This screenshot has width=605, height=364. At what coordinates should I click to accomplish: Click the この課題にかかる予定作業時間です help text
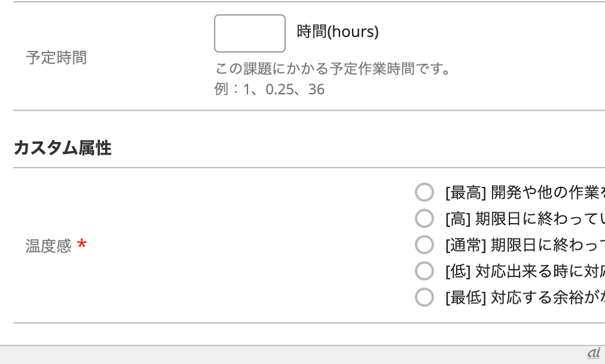tap(333, 68)
